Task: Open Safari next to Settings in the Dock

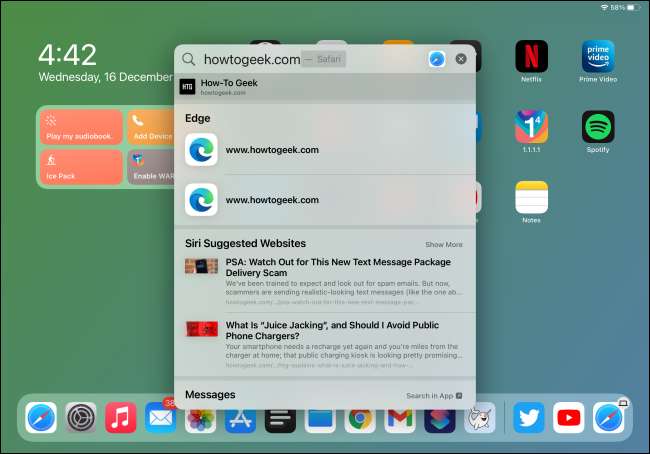Action: tap(41, 418)
